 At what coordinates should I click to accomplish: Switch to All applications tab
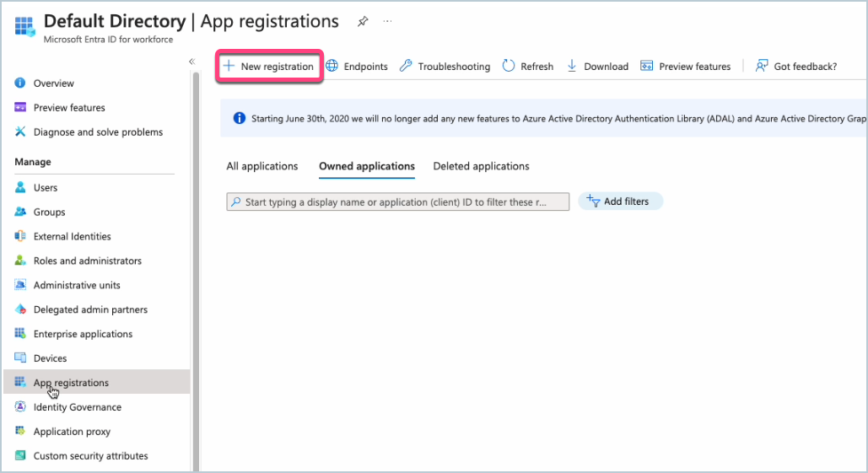click(x=261, y=166)
